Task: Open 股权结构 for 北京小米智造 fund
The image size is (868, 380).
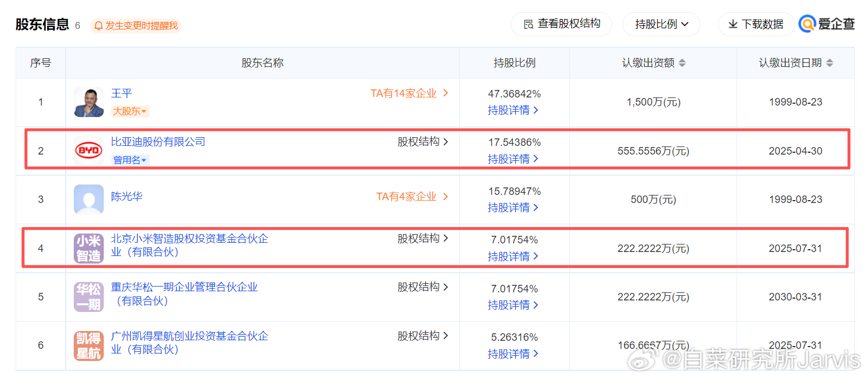Action: click(423, 239)
